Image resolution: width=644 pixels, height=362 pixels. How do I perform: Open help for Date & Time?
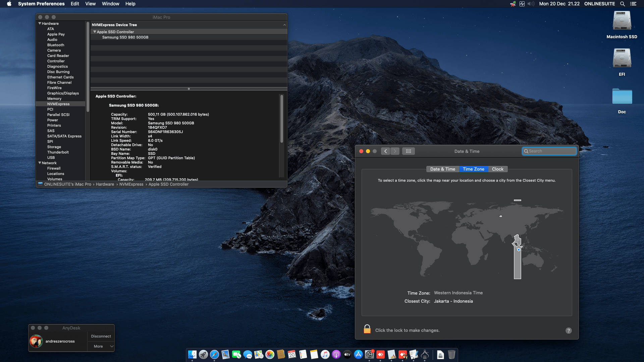(x=569, y=330)
